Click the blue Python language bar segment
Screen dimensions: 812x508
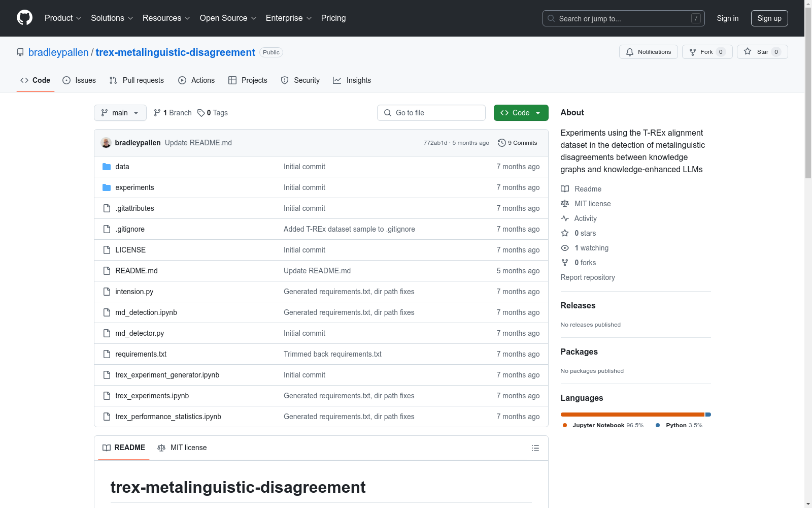tap(708, 415)
